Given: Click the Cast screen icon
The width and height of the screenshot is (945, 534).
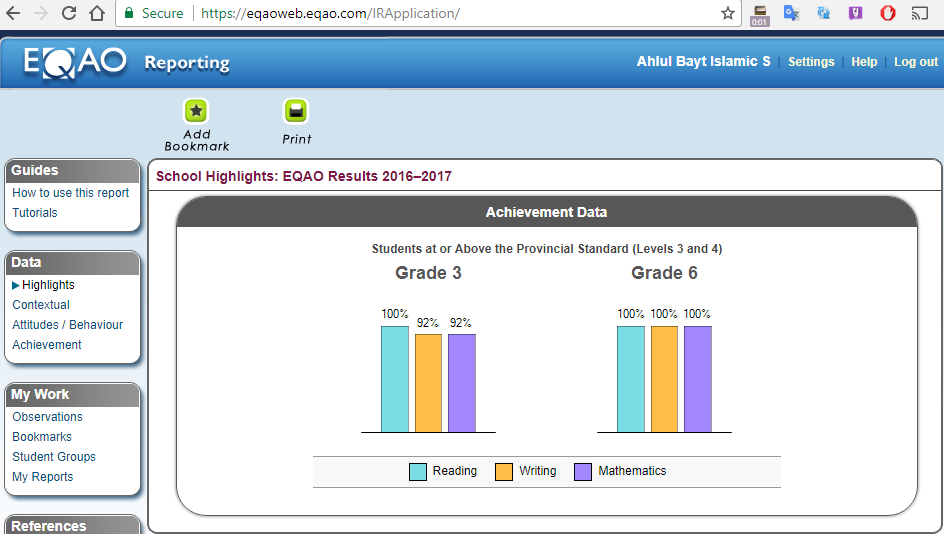Looking at the screenshot, I should point(919,13).
